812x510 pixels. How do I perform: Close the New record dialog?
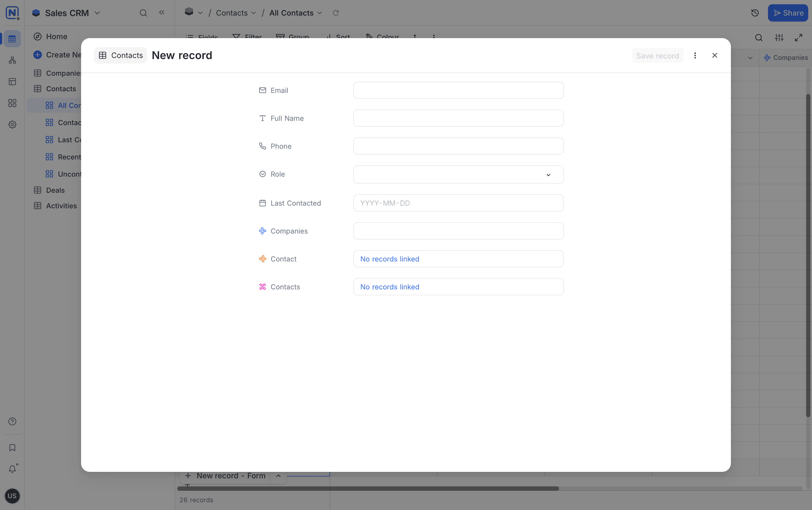(x=715, y=55)
